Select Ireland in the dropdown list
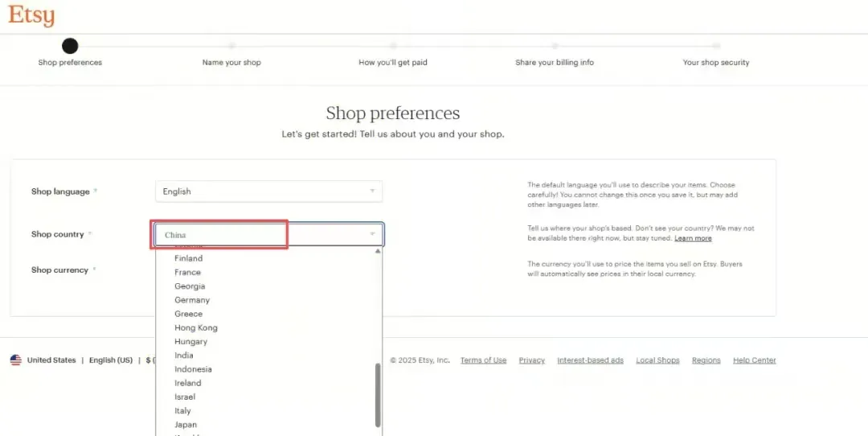The height and width of the screenshot is (436, 868). [x=188, y=383]
